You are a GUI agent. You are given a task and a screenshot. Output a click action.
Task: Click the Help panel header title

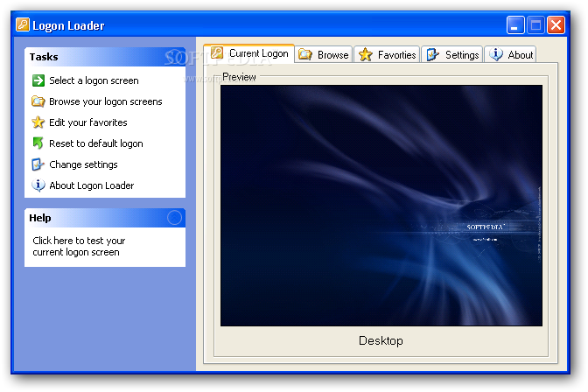tap(40, 218)
